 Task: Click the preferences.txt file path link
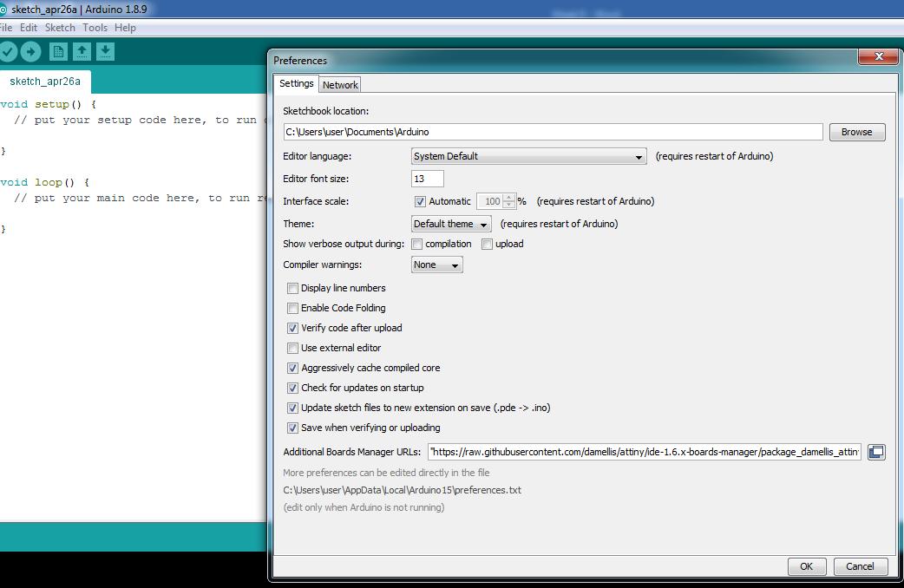tap(402, 490)
